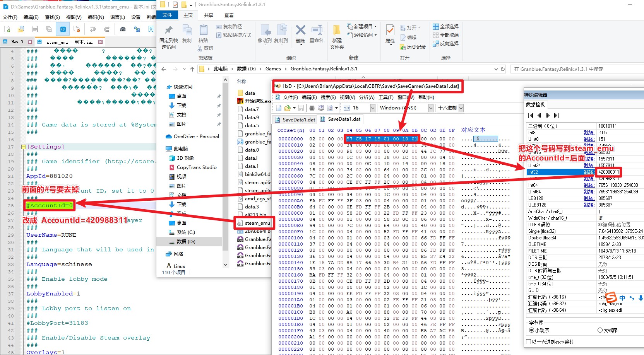Select steam_emu file in Explorer list
Viewport: 644px width, 355px height.
point(253,223)
